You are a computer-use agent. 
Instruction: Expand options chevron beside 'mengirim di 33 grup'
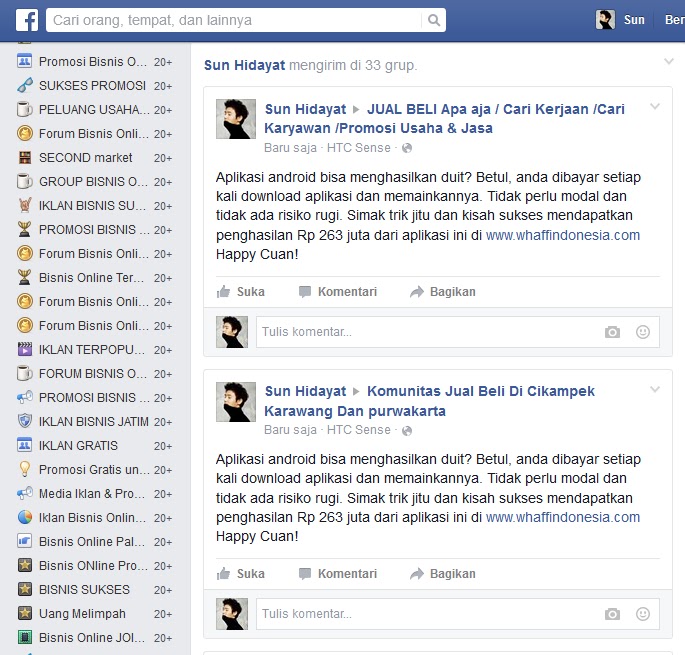pyautogui.click(x=668, y=61)
